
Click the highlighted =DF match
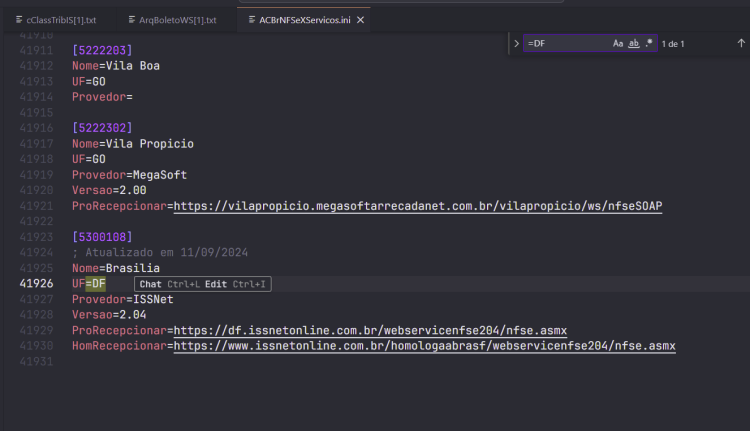click(96, 284)
